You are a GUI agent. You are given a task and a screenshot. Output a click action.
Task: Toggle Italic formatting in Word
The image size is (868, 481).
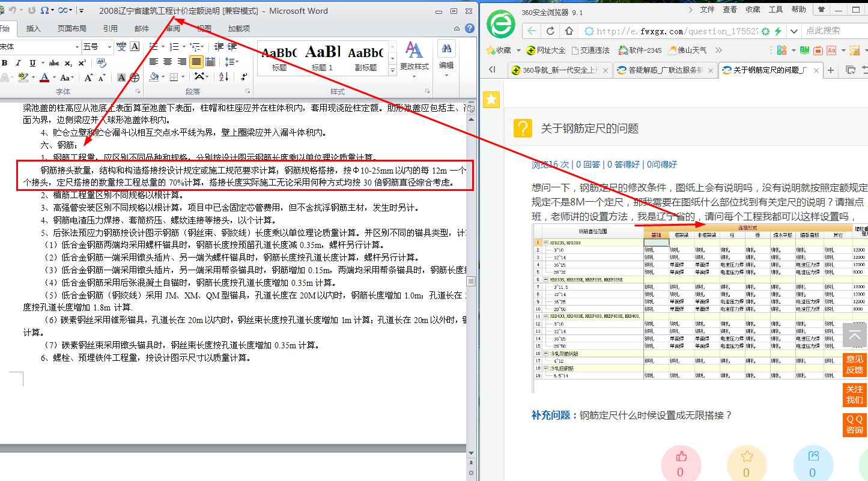(19, 62)
